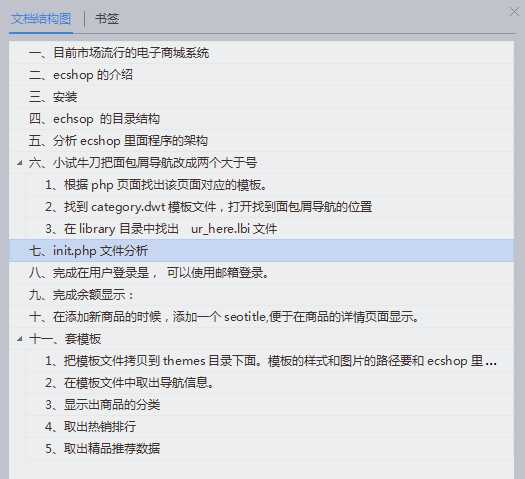The image size is (525, 479).
Task: Open the 书签 tab
Action: (107, 19)
